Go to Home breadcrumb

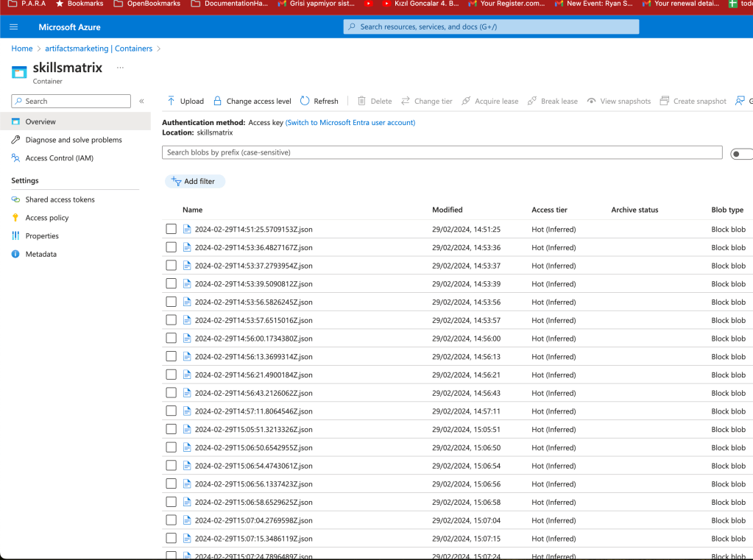tap(22, 49)
